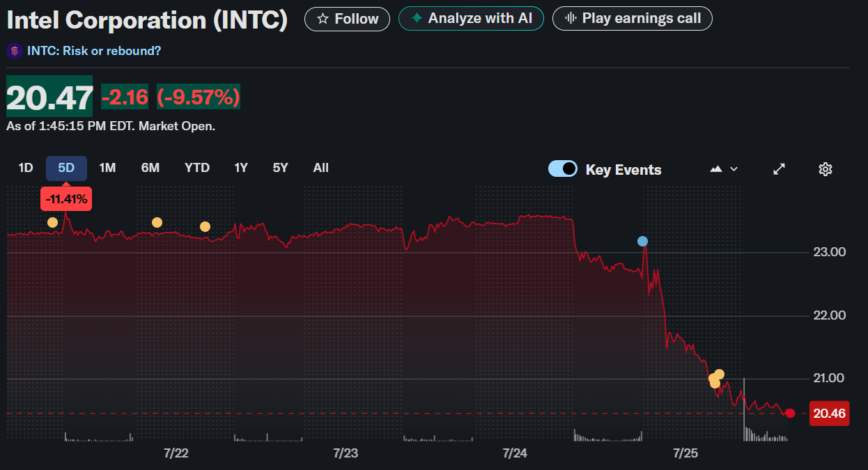Image resolution: width=868 pixels, height=470 pixels.
Task: Show the YTD chart range
Action: 197,168
